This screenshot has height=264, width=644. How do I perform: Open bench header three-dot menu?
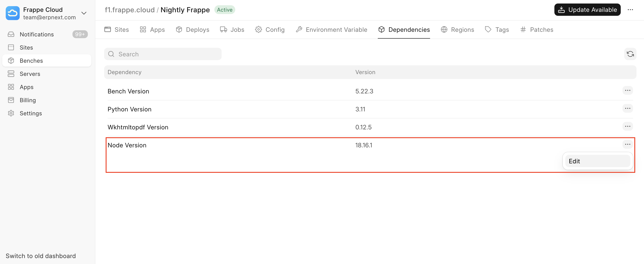pyautogui.click(x=630, y=10)
